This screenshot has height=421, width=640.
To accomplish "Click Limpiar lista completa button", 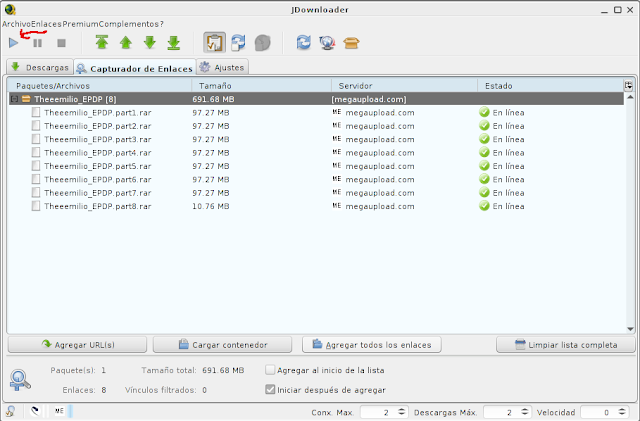I will (x=566, y=345).
